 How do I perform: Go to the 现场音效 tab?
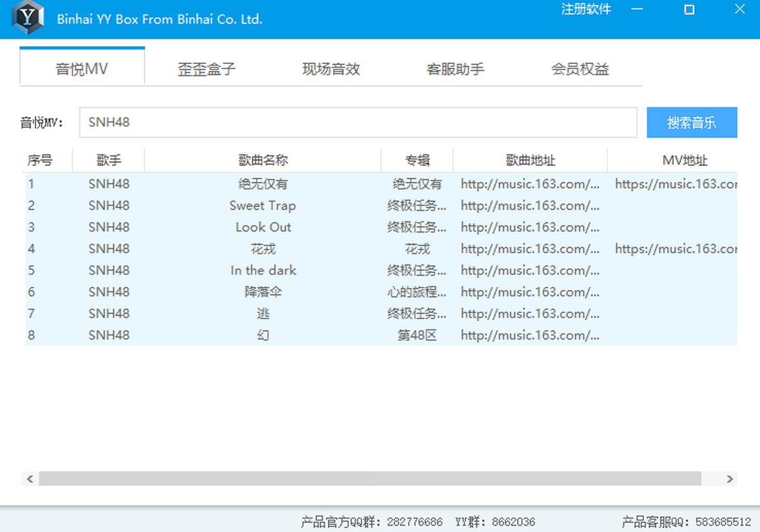331,69
